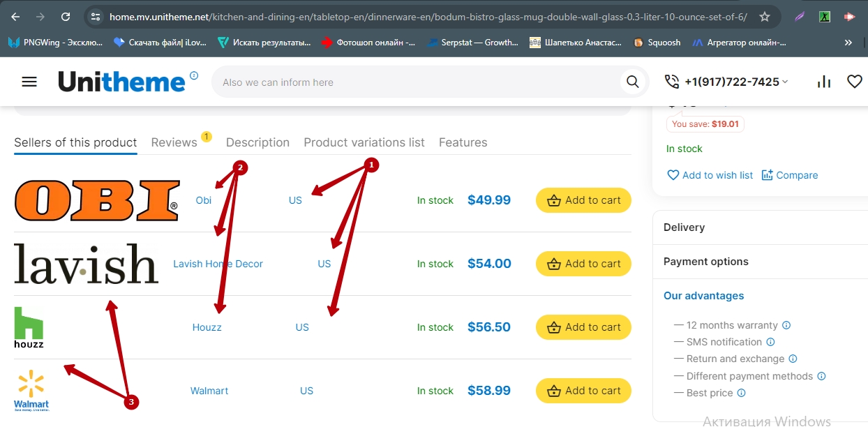Show more bookmarks with the double chevron
Image resolution: width=868 pixels, height=427 pixels.
coord(848,43)
